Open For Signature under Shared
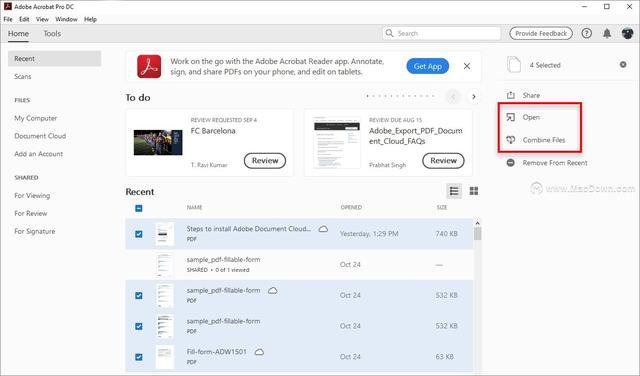The width and height of the screenshot is (640, 376). pyautogui.click(x=35, y=231)
